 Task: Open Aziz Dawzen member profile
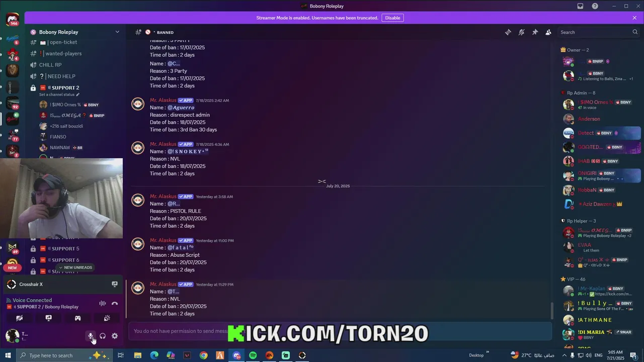(x=601, y=204)
